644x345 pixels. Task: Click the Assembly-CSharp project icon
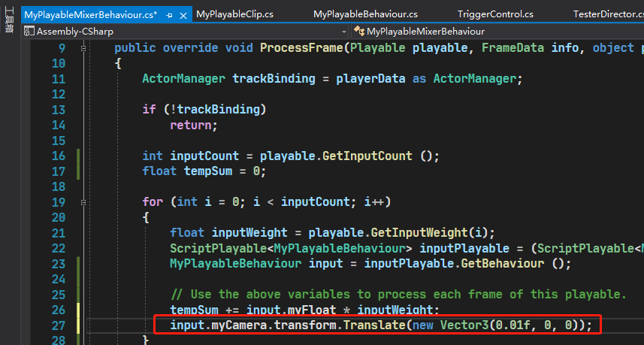29,32
